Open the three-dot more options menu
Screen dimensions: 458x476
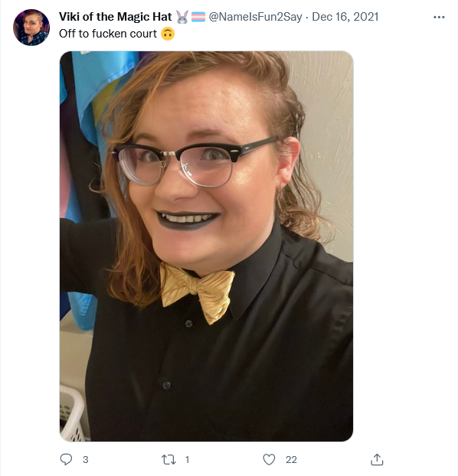439,18
